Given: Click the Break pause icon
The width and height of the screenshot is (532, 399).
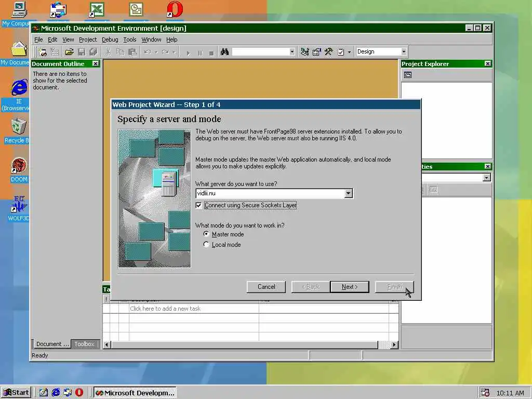Looking at the screenshot, I should 200,53.
